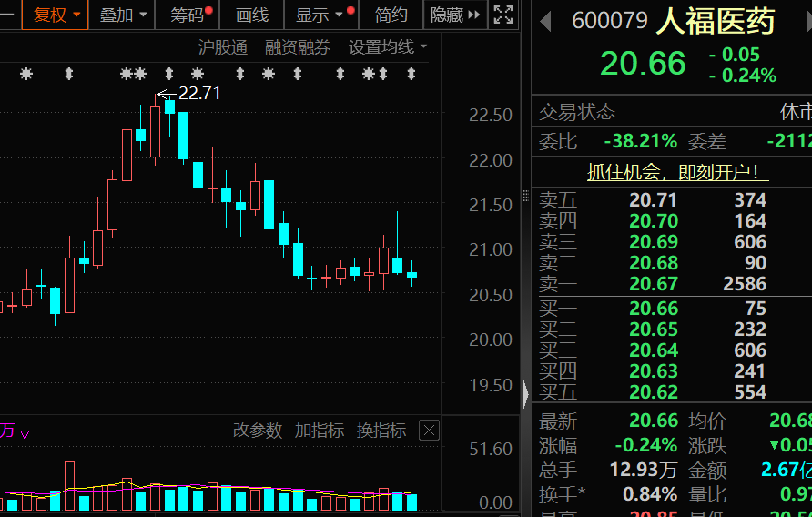
Task: Click the first star event marker above candlesticks
Action: [26, 74]
